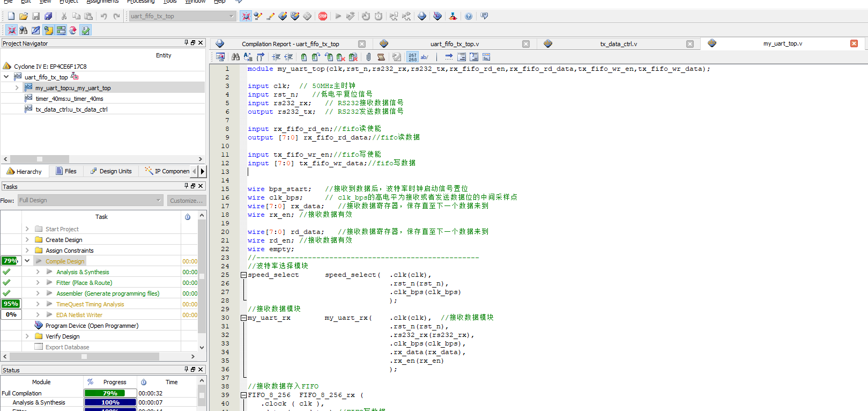This screenshot has height=411, width=868.
Task: Float the Tasks panel
Action: tap(193, 186)
